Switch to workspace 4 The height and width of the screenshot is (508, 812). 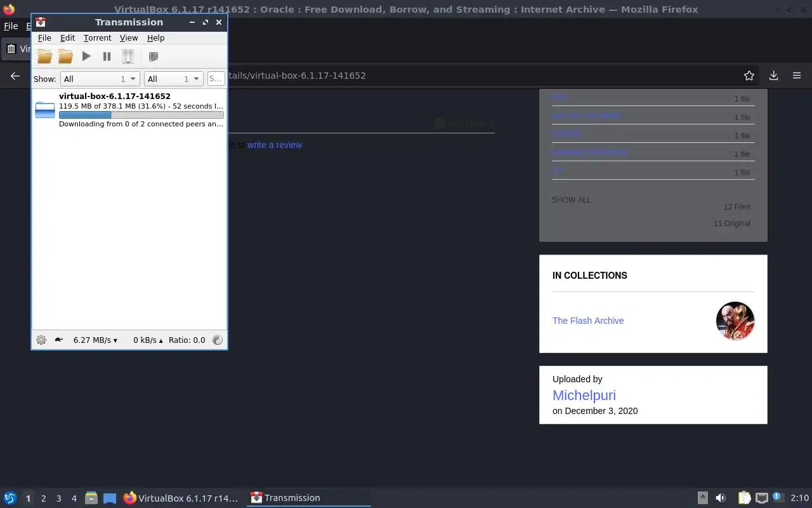(x=74, y=498)
